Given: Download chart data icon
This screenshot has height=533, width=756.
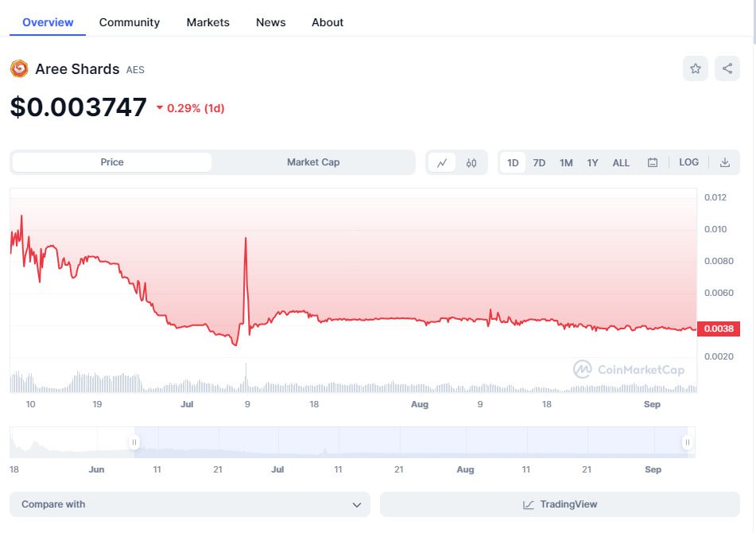Looking at the screenshot, I should [x=725, y=162].
